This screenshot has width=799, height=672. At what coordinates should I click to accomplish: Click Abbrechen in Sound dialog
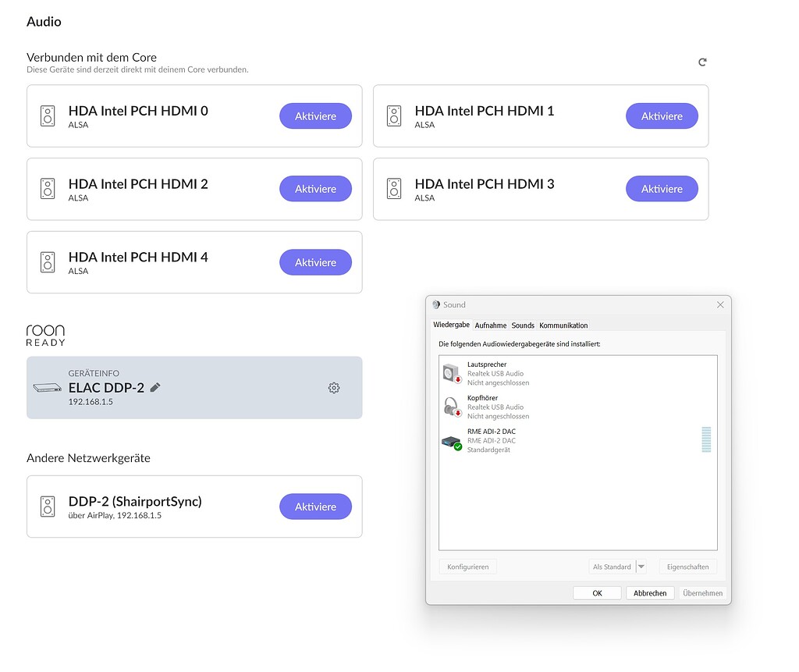tap(650, 593)
